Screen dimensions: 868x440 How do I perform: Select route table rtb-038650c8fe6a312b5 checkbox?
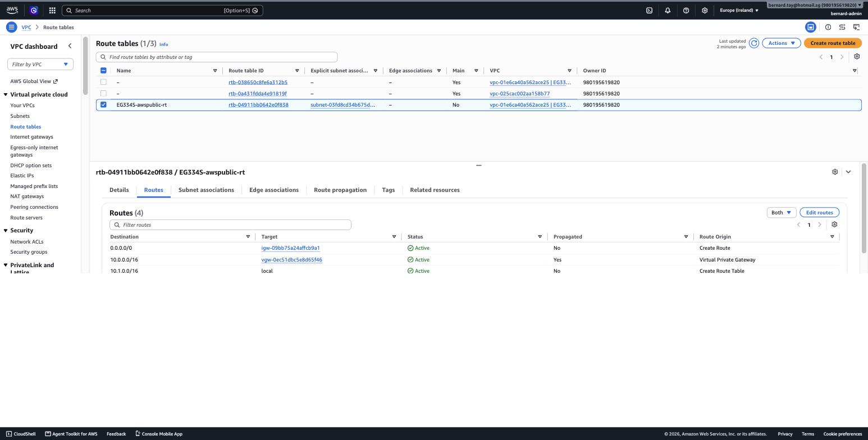(x=103, y=82)
